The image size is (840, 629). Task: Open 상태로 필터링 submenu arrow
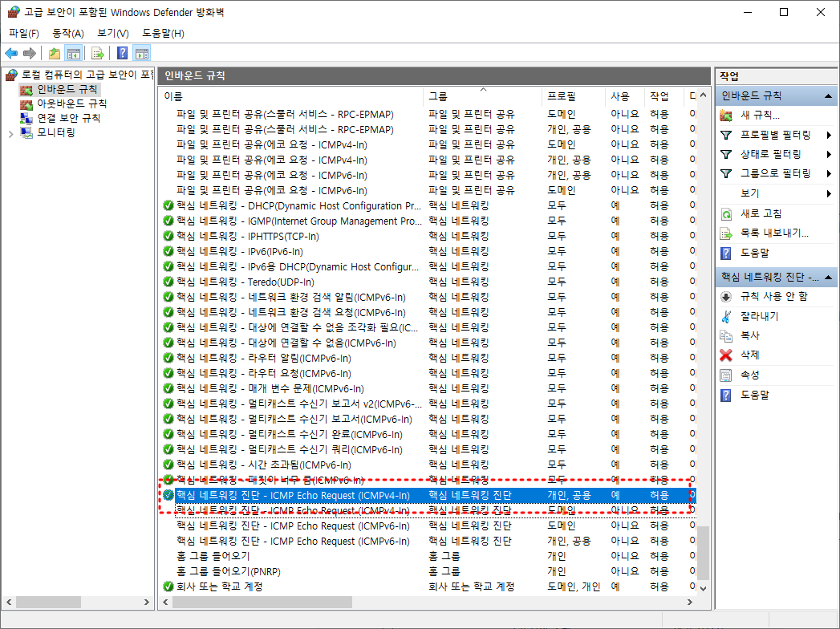829,154
